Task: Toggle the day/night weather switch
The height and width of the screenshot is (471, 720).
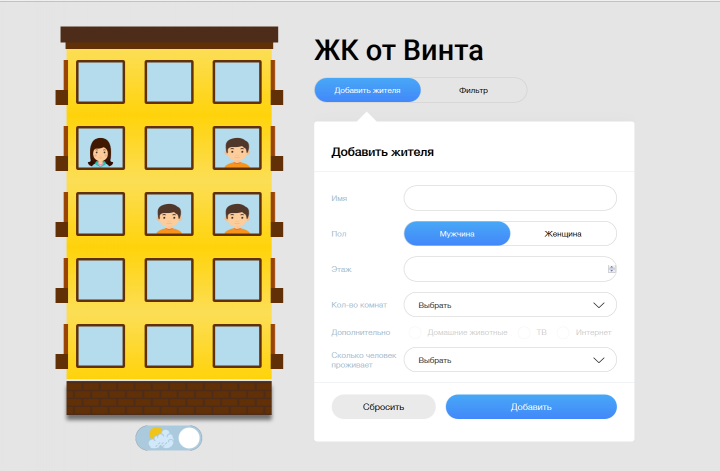Action: point(169,438)
